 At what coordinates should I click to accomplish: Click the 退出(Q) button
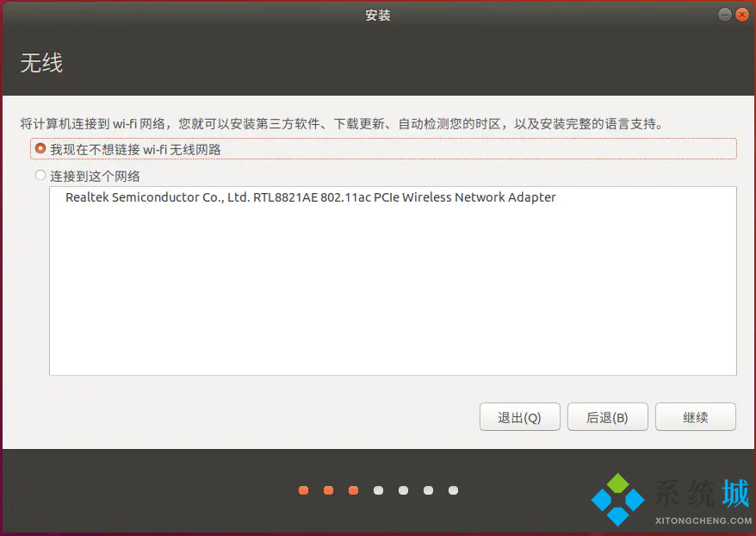click(520, 417)
